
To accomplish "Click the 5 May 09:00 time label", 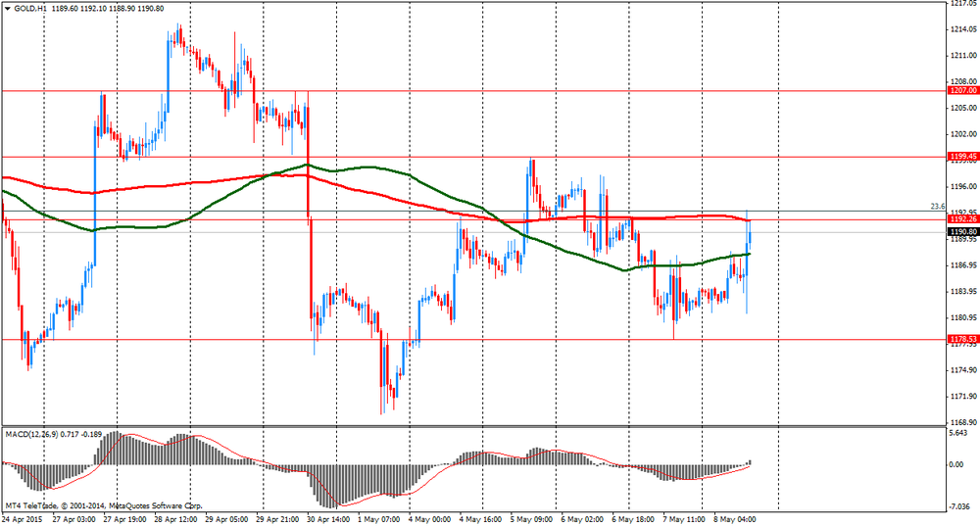I will [x=531, y=519].
